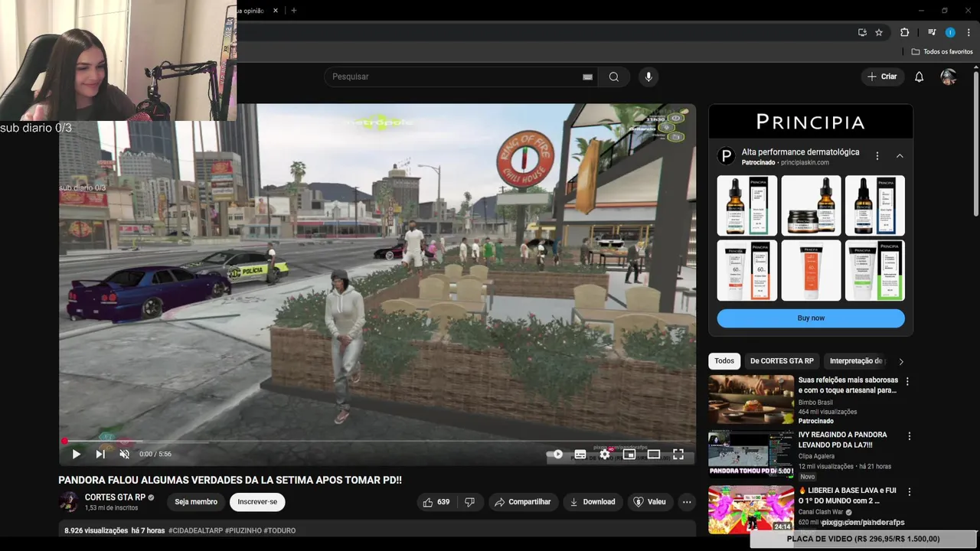Open the LIBEREI A BASE LAVA video thumbnail
The width and height of the screenshot is (980, 551).
pos(751,510)
